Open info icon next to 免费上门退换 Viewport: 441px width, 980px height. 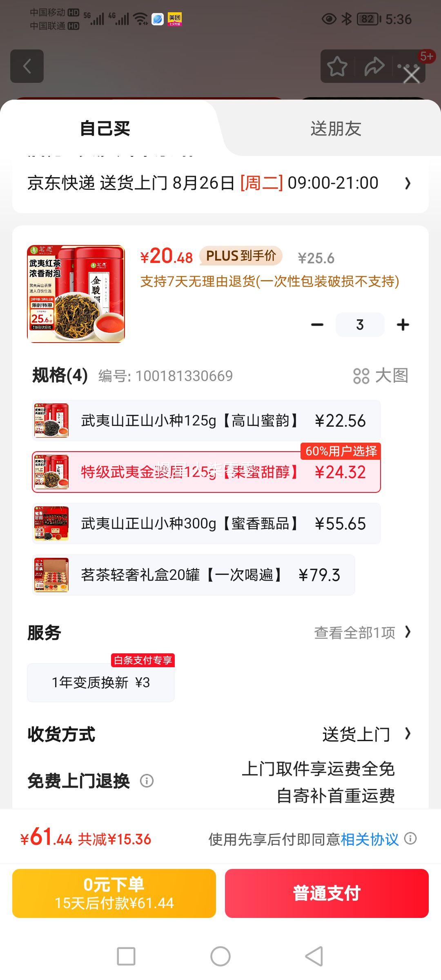[x=147, y=781]
